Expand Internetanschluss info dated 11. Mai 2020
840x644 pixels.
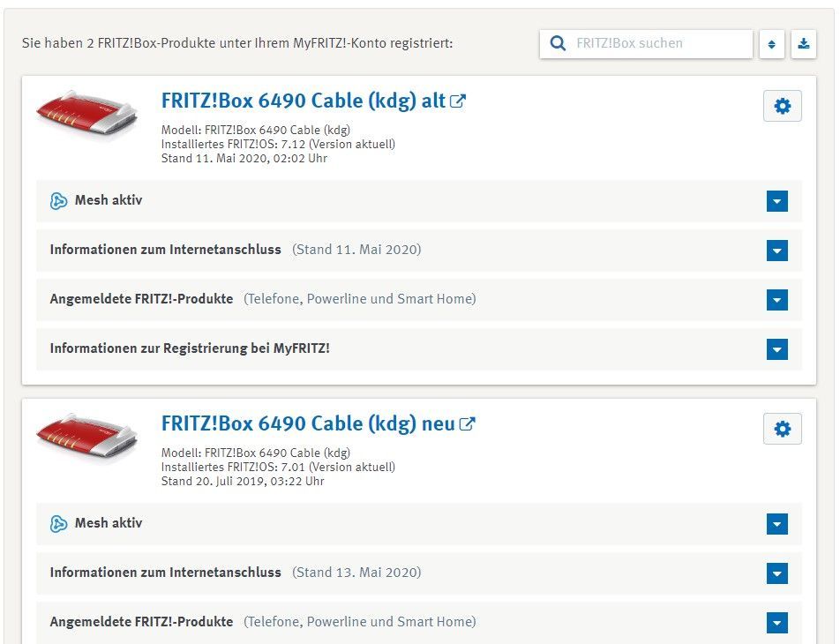[x=776, y=251]
